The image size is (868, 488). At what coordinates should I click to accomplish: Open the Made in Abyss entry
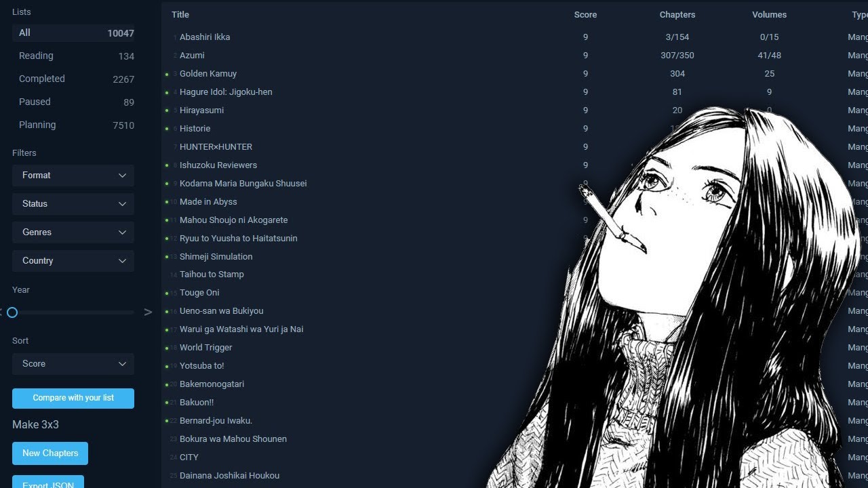pos(208,201)
